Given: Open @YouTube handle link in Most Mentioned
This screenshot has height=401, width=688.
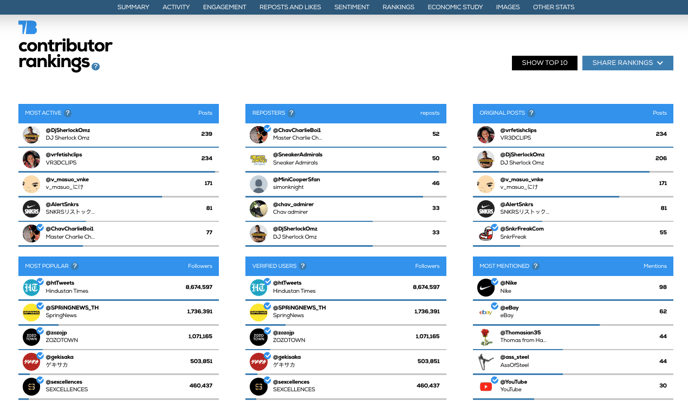Looking at the screenshot, I should [513, 382].
